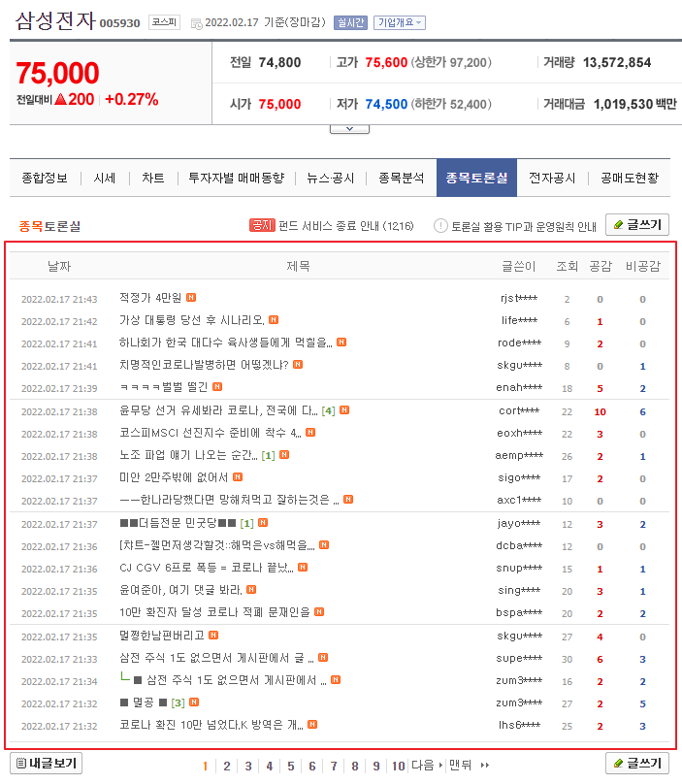Open the post 윤여준아, 여기 댓글 봐라
Screen dimensions: 682x784
click(x=180, y=590)
